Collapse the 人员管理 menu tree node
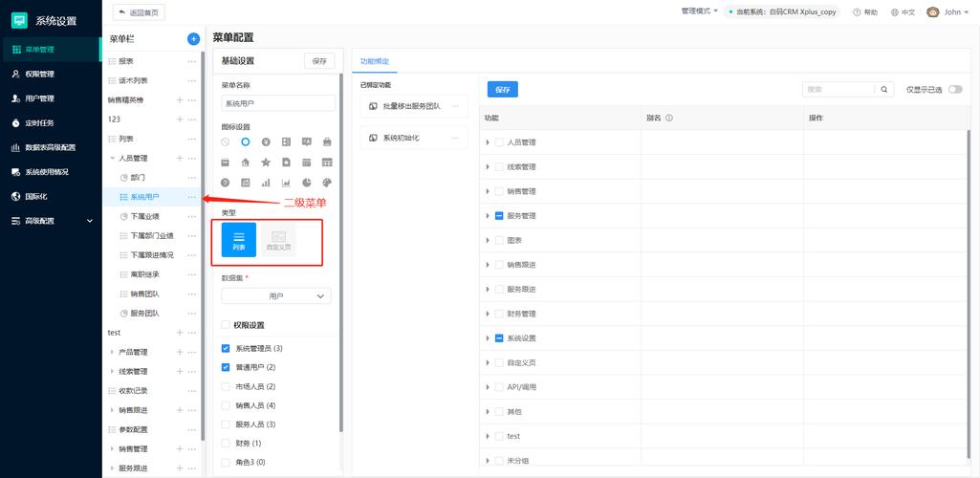 pos(111,158)
